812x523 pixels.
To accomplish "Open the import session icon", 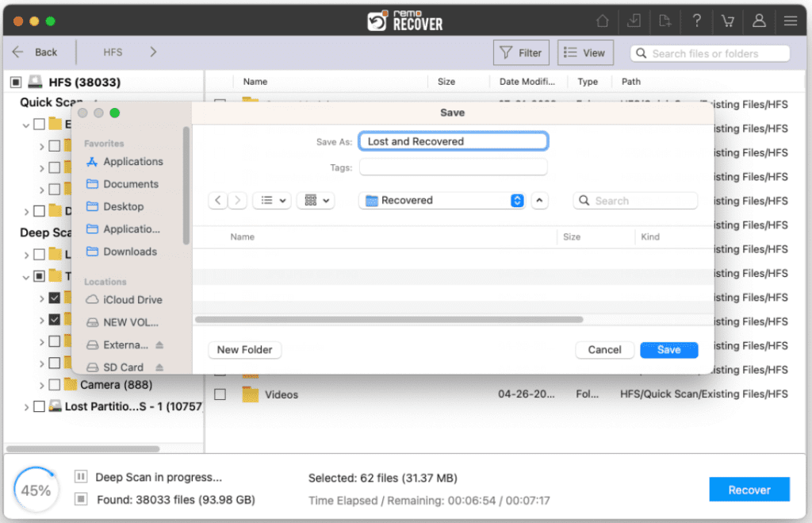I will point(634,21).
